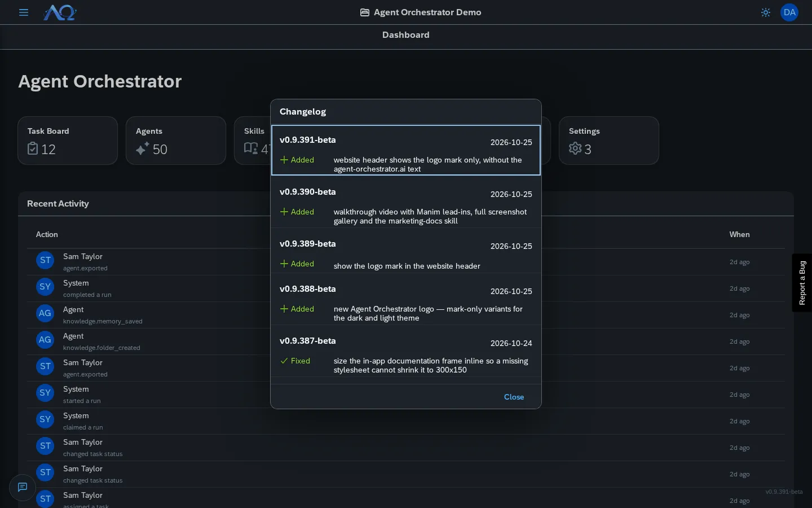Click the Changelog dialog title

(303, 112)
